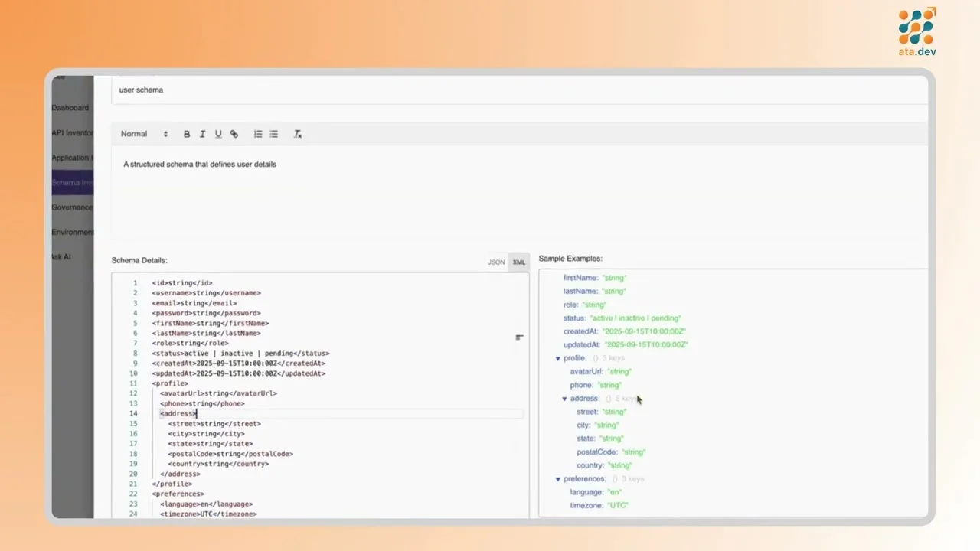Collapse the preferences node in Sample Examples
The width and height of the screenshot is (980, 551).
557,478
